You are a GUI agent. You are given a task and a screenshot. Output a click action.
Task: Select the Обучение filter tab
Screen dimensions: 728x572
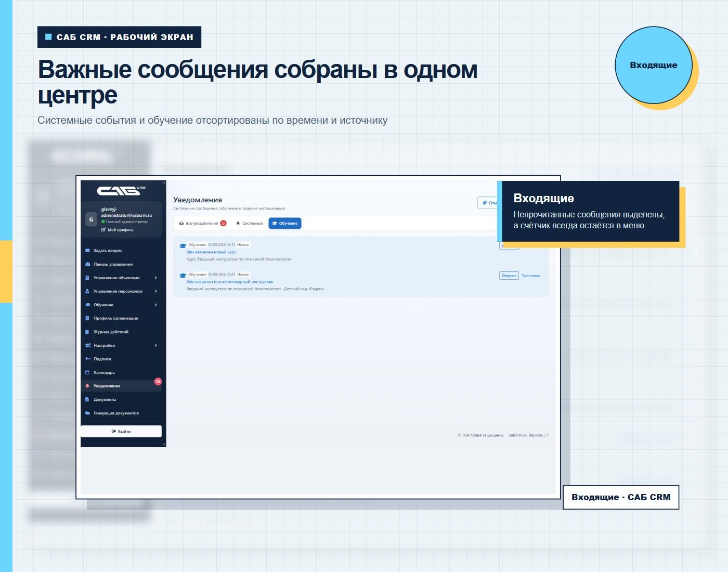click(285, 224)
